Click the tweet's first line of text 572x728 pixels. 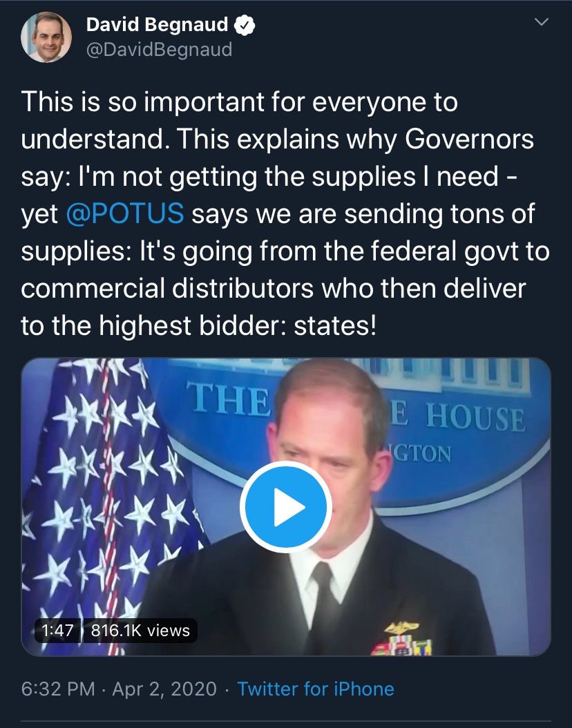click(240, 102)
